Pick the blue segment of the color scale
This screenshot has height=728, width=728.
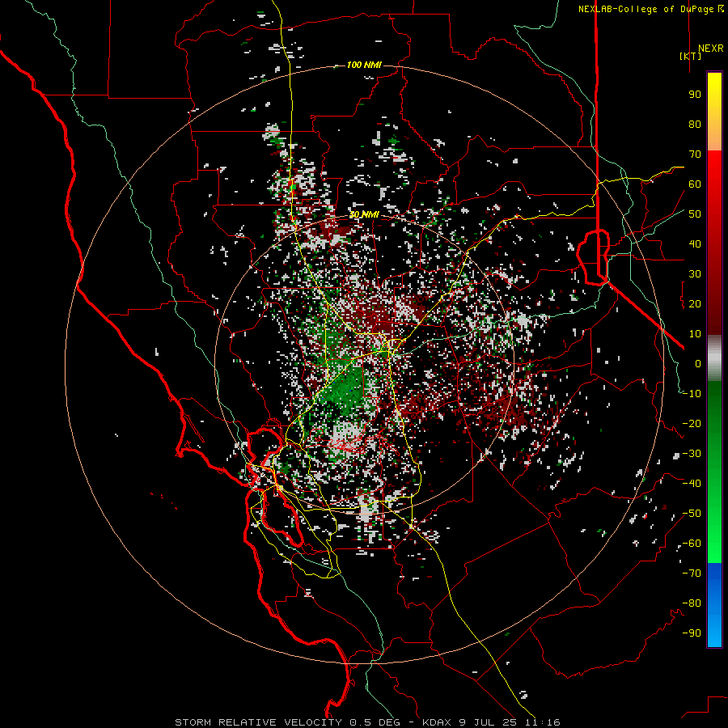pos(714,605)
